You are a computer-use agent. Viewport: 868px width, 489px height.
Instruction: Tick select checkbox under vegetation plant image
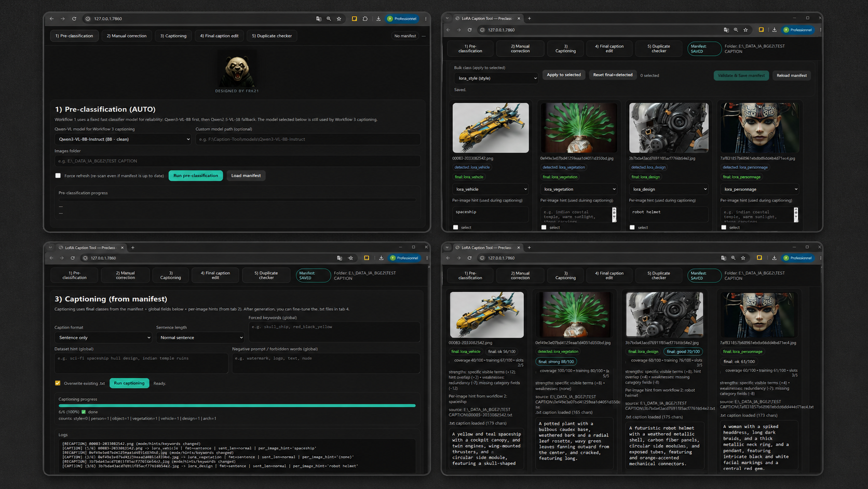coord(544,227)
